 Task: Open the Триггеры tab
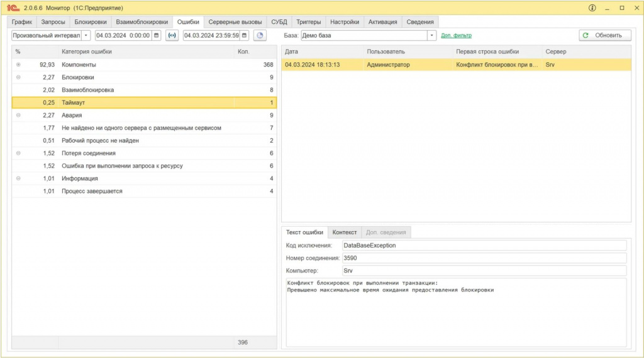tap(308, 22)
